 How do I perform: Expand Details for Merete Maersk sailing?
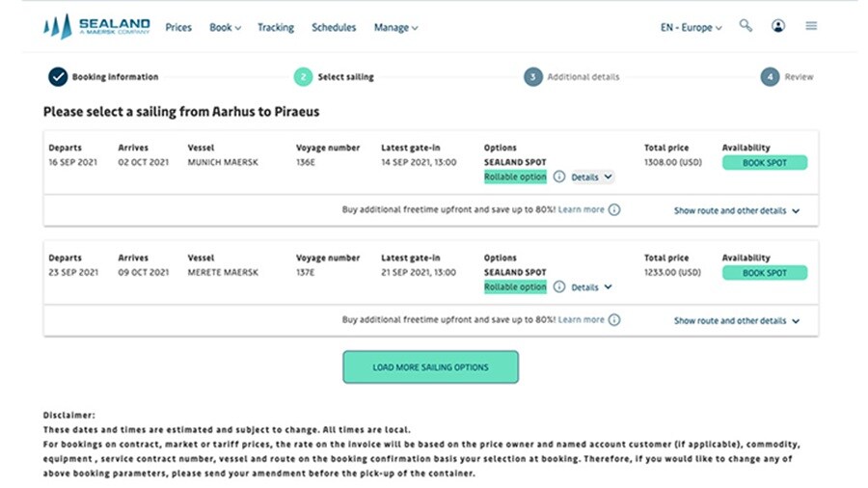click(592, 287)
